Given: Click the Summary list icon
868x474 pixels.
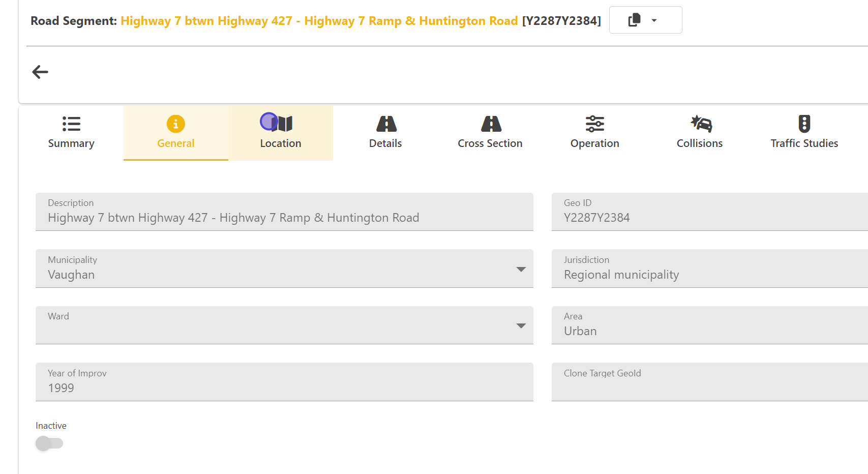Looking at the screenshot, I should click(x=71, y=124).
